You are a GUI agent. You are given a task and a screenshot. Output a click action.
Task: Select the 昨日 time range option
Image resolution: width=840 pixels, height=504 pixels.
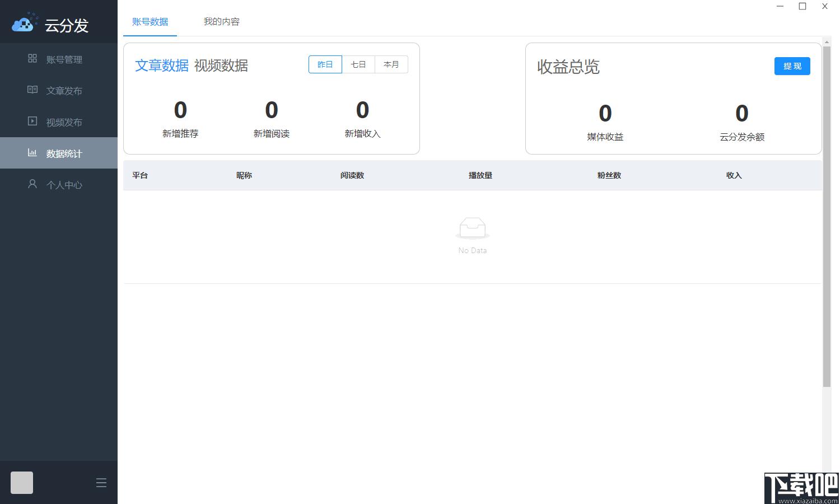[325, 64]
